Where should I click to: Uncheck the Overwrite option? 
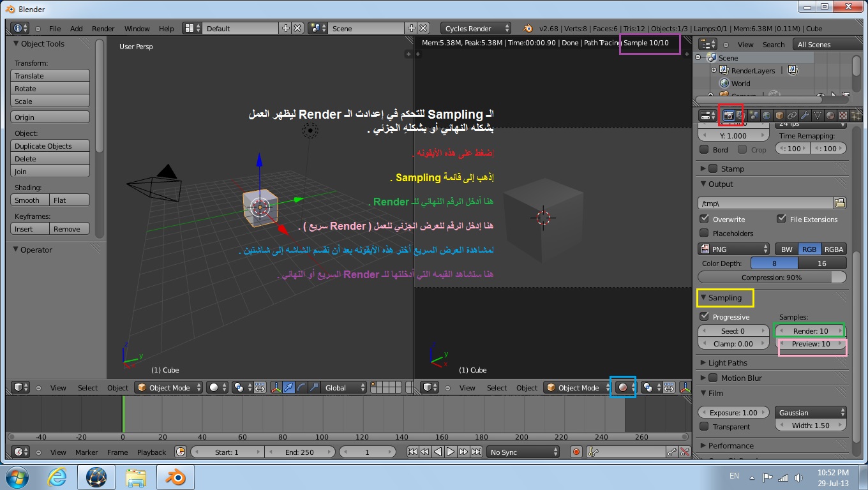[705, 219]
